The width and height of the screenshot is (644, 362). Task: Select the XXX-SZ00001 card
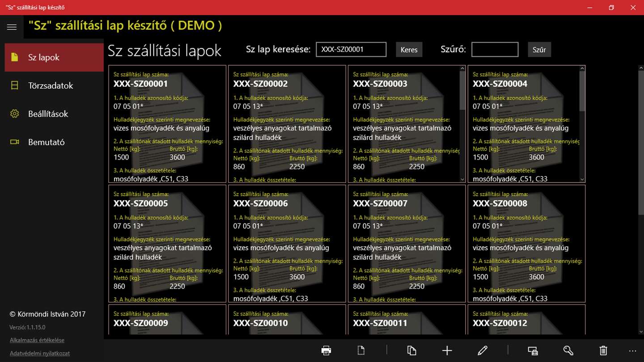[x=167, y=124]
